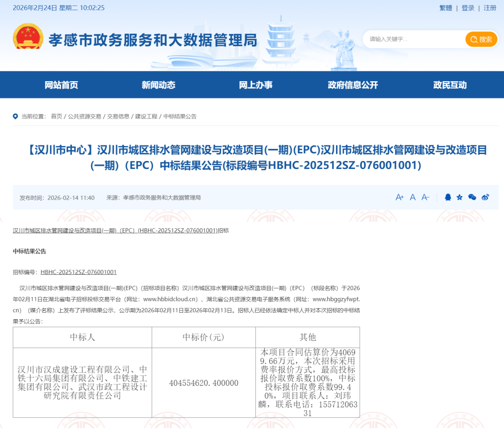
Task: Share the announcement via the WeChat icon
Action: (x=472, y=197)
